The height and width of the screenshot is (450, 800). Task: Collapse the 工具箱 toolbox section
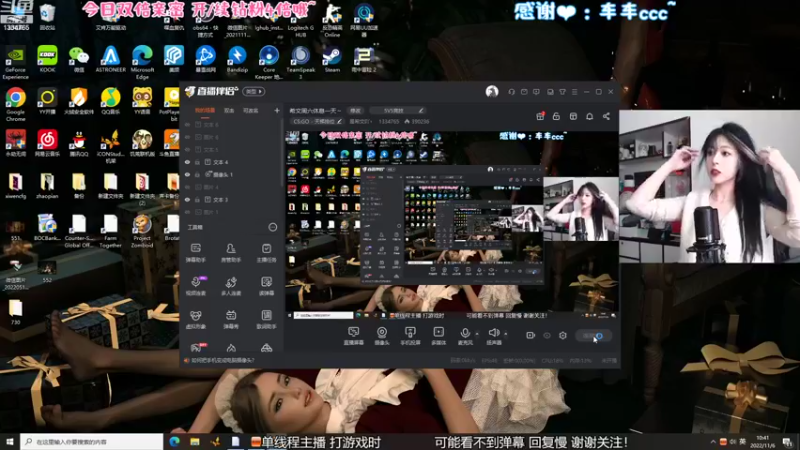tap(272, 227)
